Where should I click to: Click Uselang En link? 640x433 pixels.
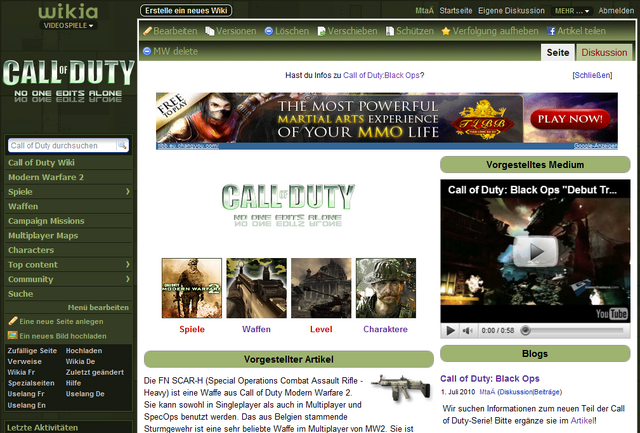point(27,405)
